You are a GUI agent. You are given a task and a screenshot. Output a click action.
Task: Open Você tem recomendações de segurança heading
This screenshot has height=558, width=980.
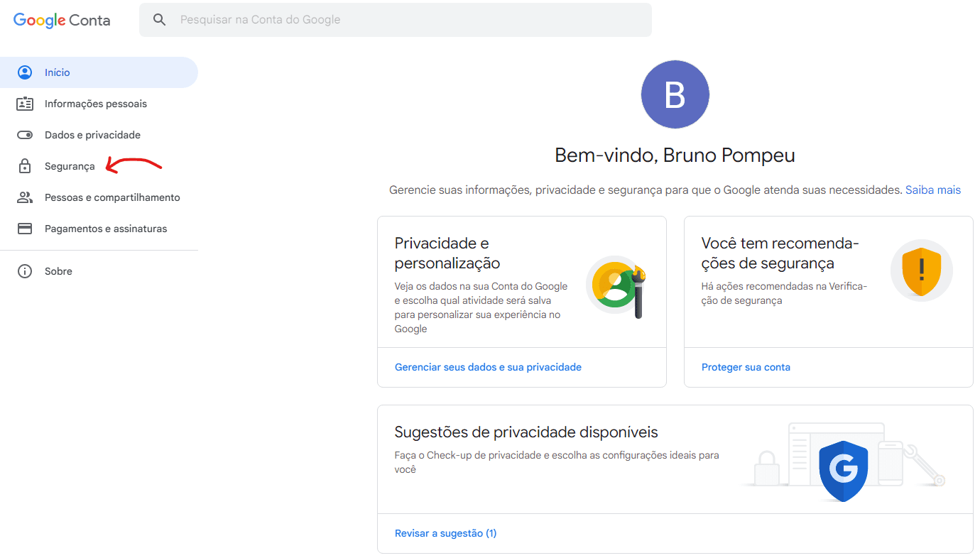[x=780, y=253]
